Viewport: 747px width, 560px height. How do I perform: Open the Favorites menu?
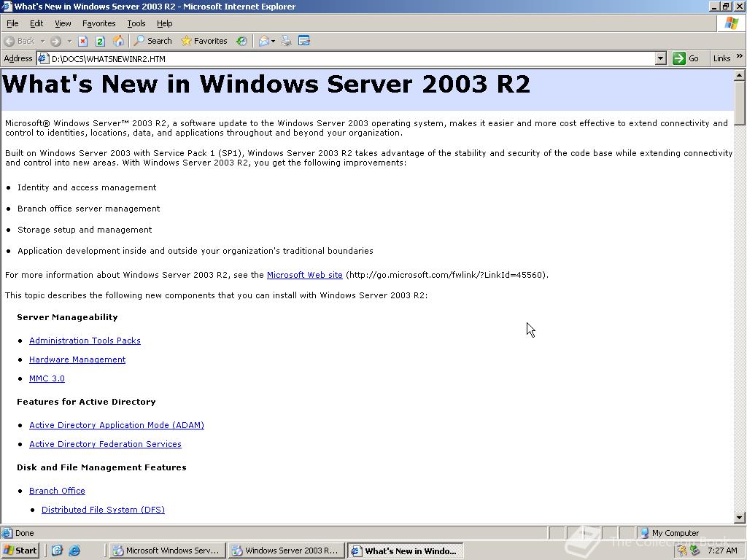98,23
